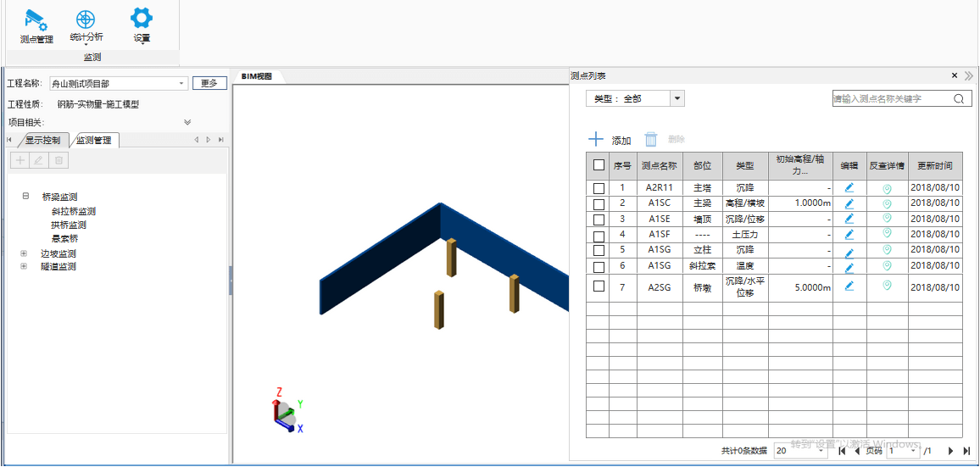The image size is (980, 467).
Task: Edit row A2SG with pencil icon
Action: click(849, 286)
